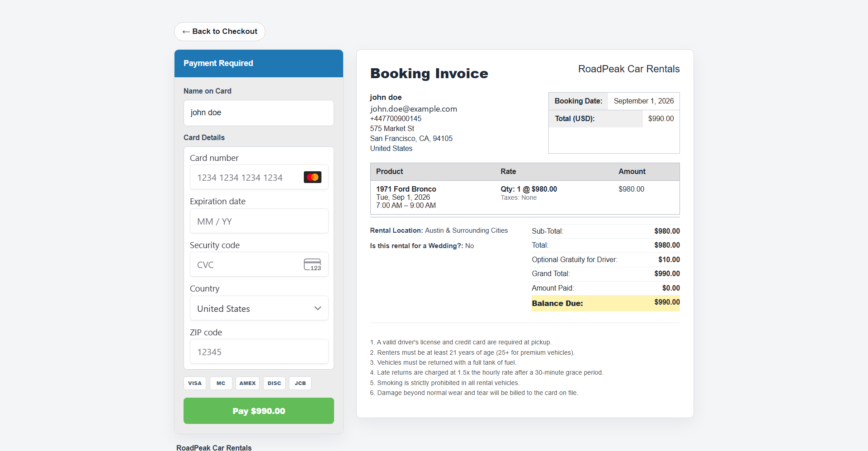
Task: Click the VISA card badge
Action: point(195,383)
